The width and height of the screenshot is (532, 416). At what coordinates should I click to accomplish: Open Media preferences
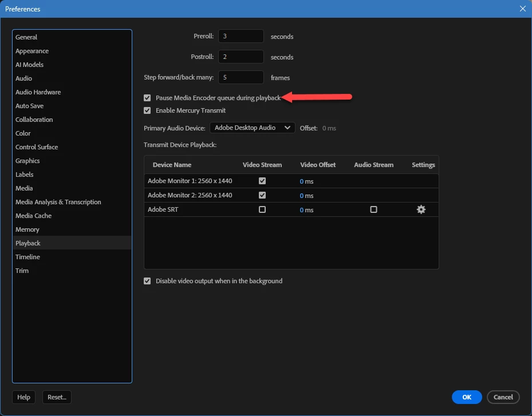coord(72,188)
